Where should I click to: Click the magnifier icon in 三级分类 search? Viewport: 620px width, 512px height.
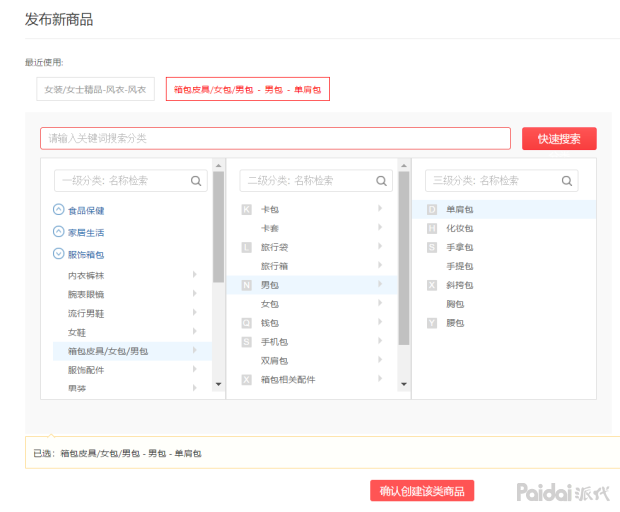tap(567, 181)
